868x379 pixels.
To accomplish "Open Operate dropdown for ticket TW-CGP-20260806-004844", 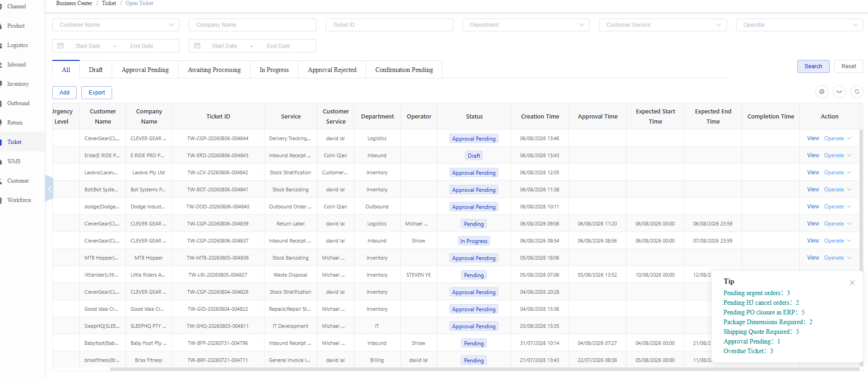I will click(x=838, y=138).
